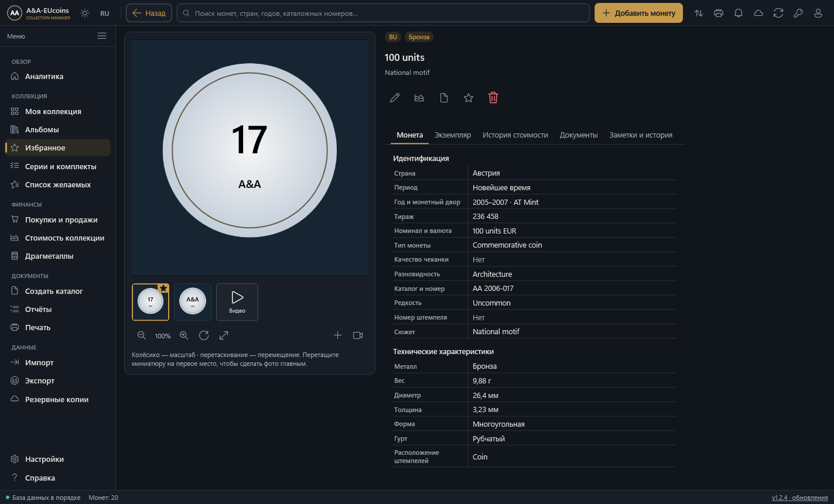
Task: Switch to the Экземпляр tab
Action: pyautogui.click(x=453, y=135)
